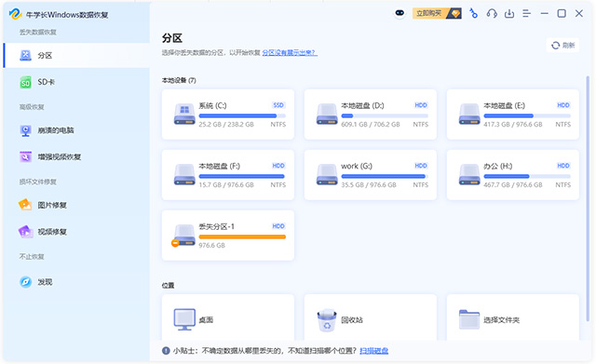This screenshot has width=596, height=364.
Task: Click the disk icon for work (G:)
Action: point(327,175)
